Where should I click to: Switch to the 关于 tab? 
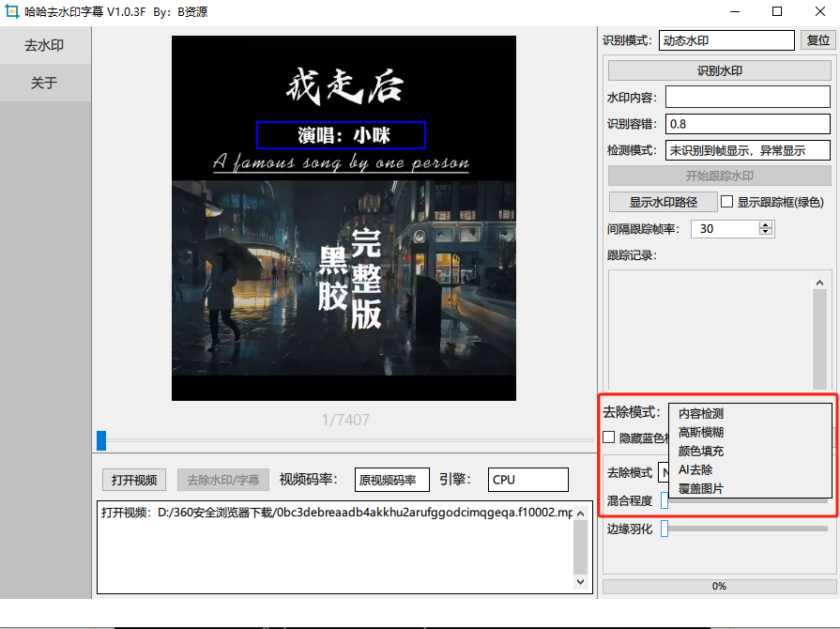pyautogui.click(x=45, y=83)
